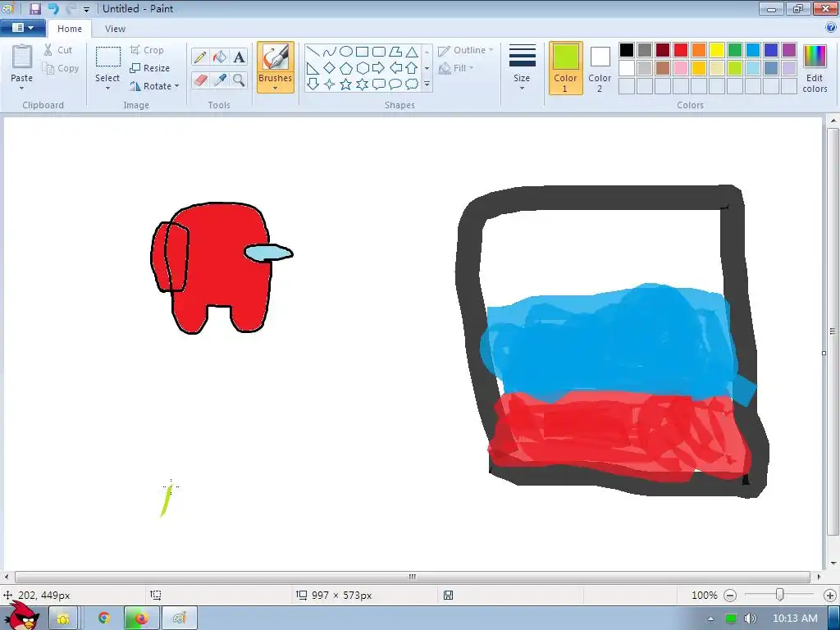Select the Fill with color bucket tool
Image resolution: width=840 pixels, height=630 pixels.
220,57
